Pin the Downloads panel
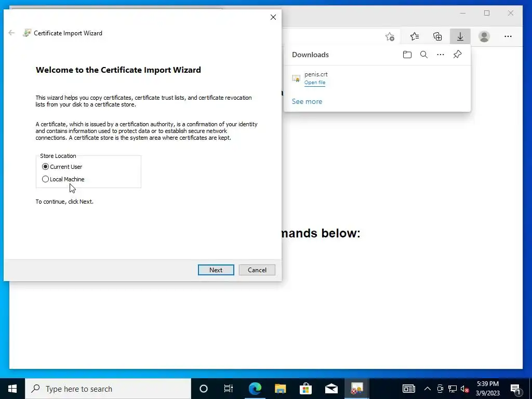The image size is (532, 399). (x=457, y=55)
